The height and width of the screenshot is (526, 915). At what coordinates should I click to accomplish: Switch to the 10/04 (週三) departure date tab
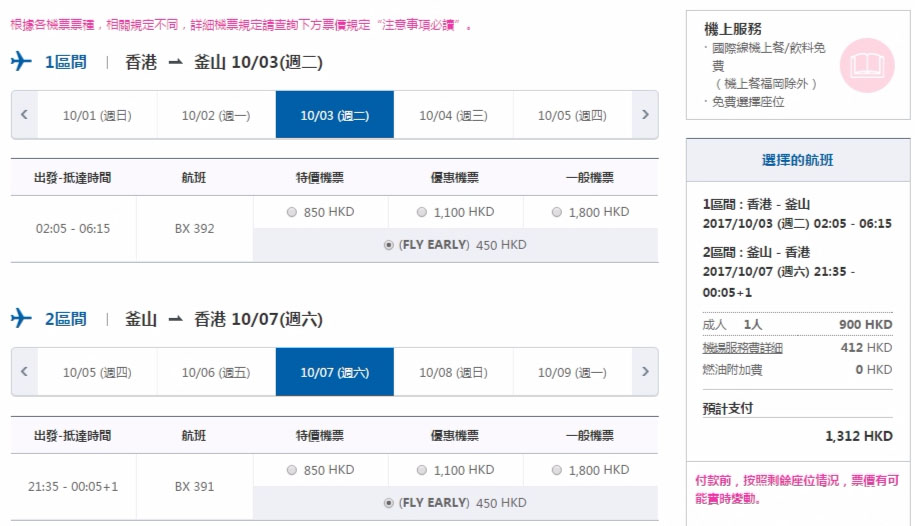(x=453, y=115)
